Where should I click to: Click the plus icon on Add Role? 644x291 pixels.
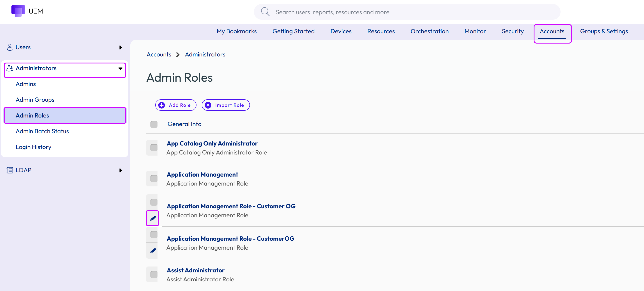pos(162,105)
